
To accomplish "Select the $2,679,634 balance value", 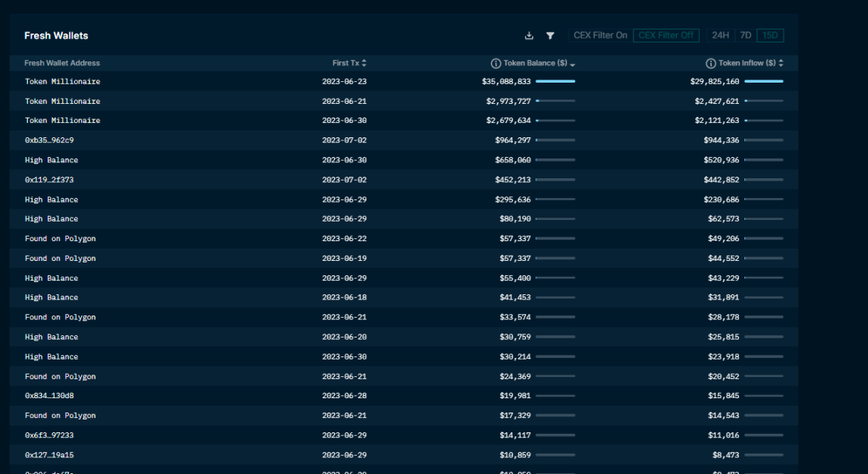I will [508, 120].
